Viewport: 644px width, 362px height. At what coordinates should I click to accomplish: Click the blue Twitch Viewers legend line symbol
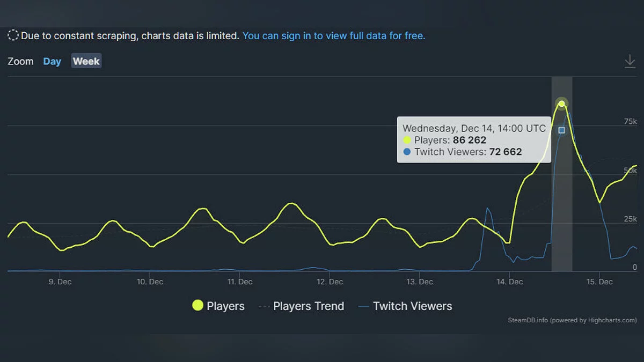click(363, 306)
